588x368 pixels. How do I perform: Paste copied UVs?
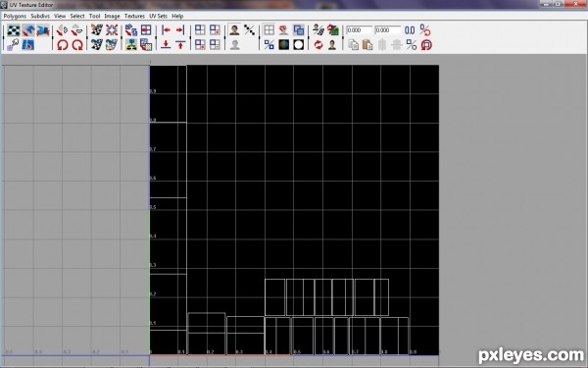coord(367,45)
